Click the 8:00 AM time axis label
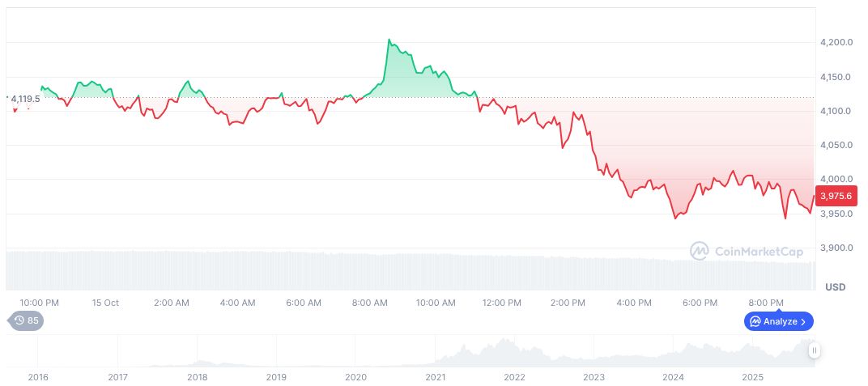 point(369,303)
